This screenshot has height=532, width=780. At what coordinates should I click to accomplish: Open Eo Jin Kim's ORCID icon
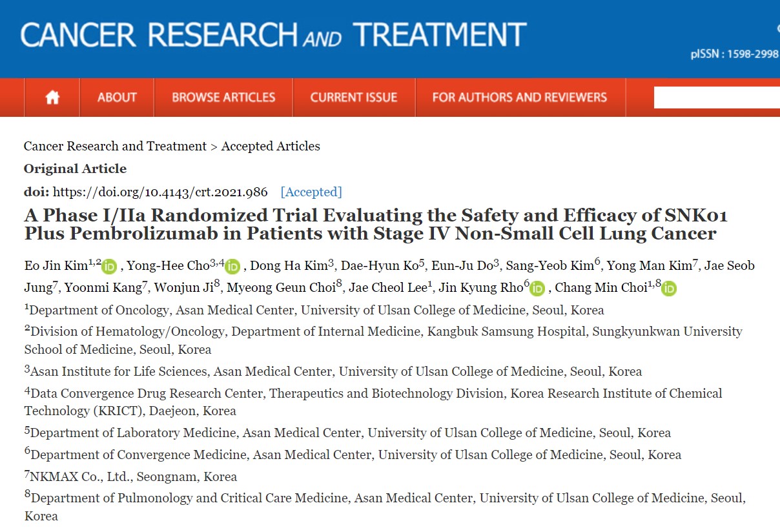pos(110,267)
